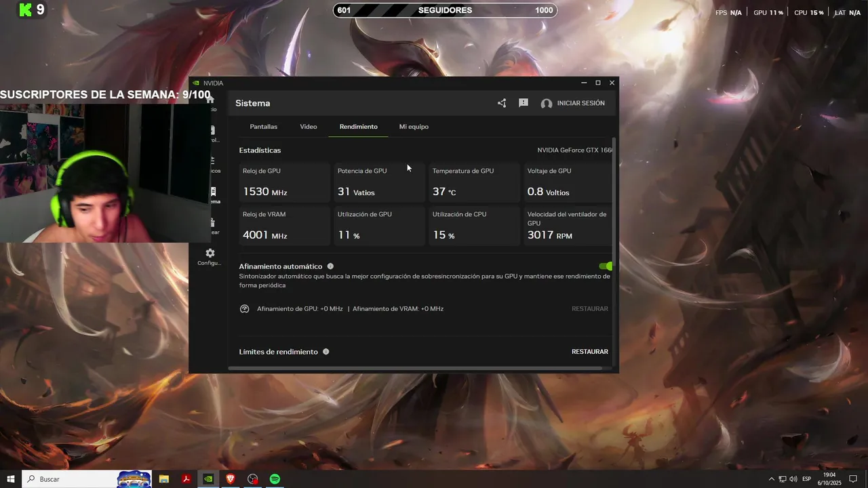This screenshot has height=488, width=868.
Task: Click the Utilización de GPU 11 % card
Action: (378, 226)
